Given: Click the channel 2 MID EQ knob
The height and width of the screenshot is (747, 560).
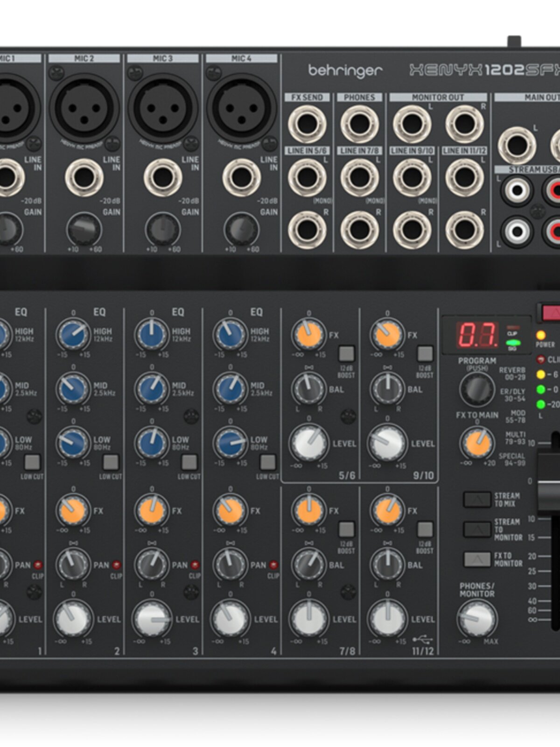Looking at the screenshot, I should pos(73,388).
